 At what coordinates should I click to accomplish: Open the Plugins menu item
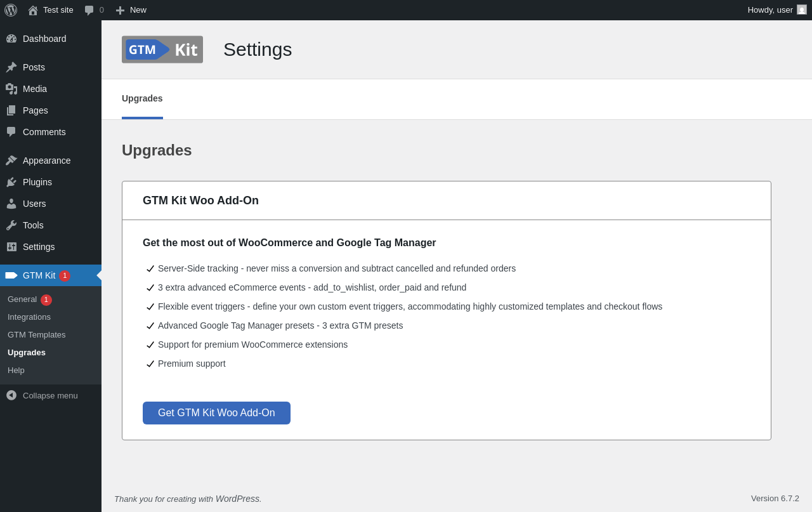coord(51,182)
